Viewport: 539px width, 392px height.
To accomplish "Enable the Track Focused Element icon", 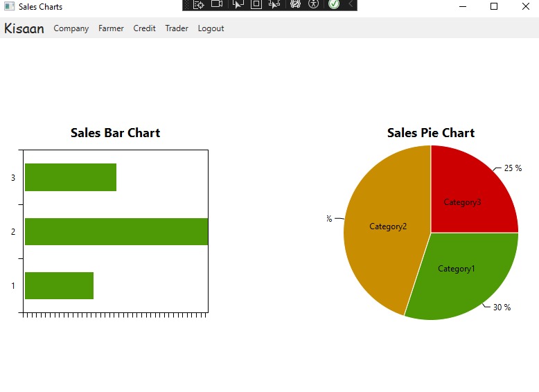I will click(274, 4).
